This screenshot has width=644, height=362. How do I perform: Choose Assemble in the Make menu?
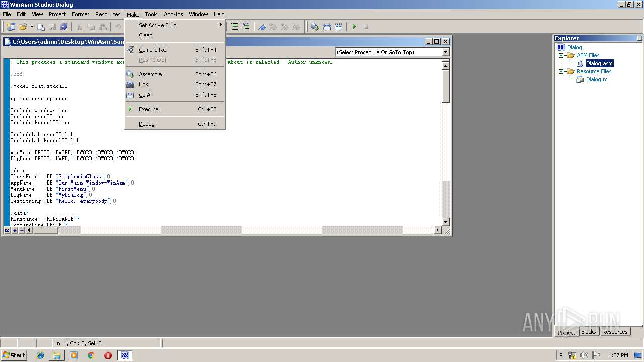175,74
